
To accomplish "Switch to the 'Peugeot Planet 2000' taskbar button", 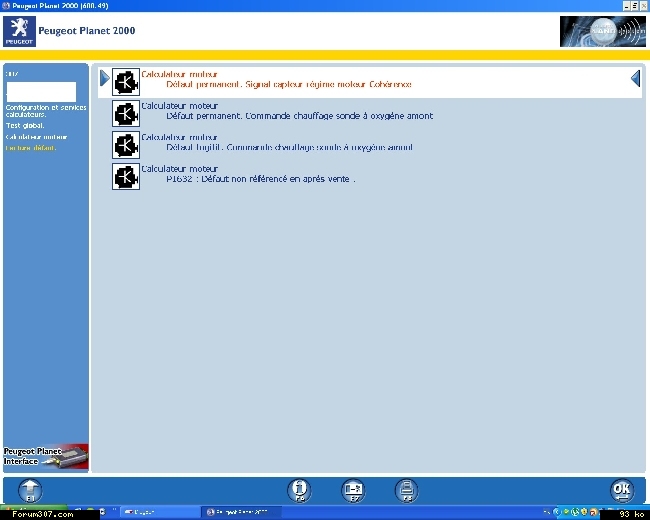I will click(242, 513).
